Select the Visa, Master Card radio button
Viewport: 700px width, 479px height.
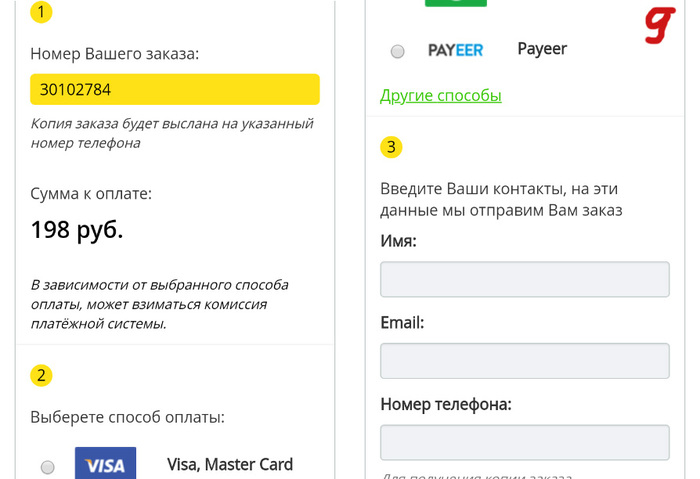coord(47,467)
